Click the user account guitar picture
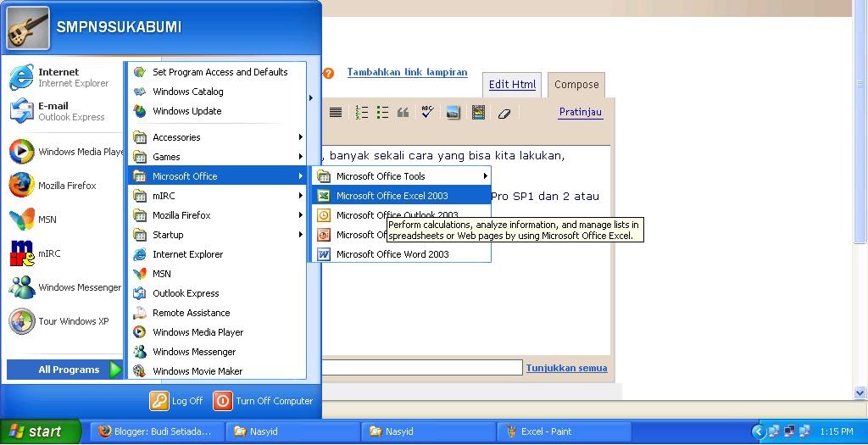Viewport: 868px width, 445px height. (28, 28)
